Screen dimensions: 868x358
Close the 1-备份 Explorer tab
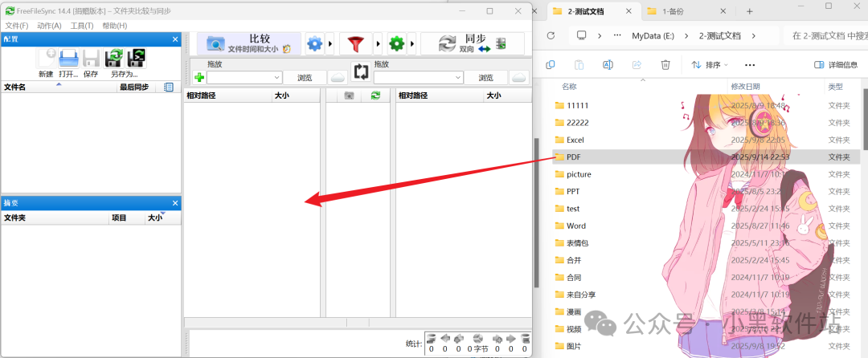coord(723,11)
